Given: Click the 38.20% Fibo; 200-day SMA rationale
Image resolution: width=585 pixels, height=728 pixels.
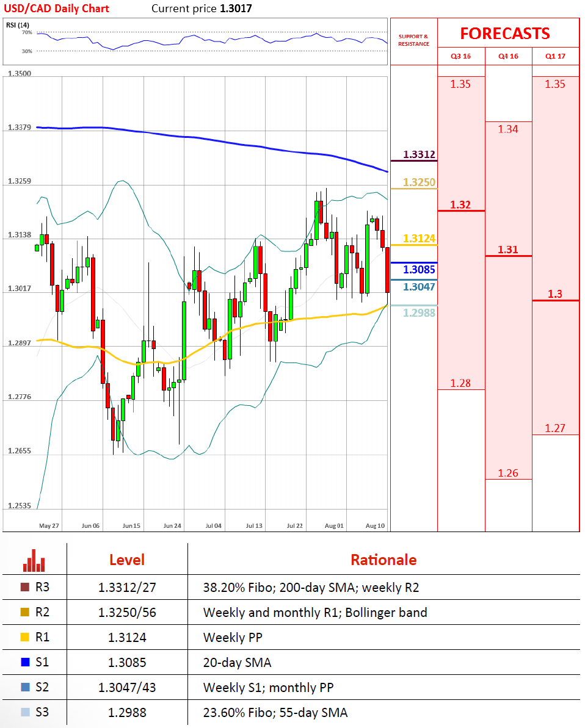Looking at the screenshot, I should [x=311, y=587].
